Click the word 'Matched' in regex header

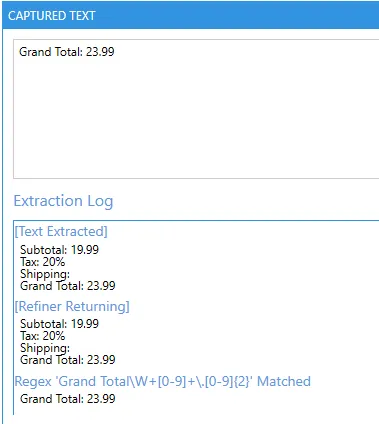[x=284, y=381]
